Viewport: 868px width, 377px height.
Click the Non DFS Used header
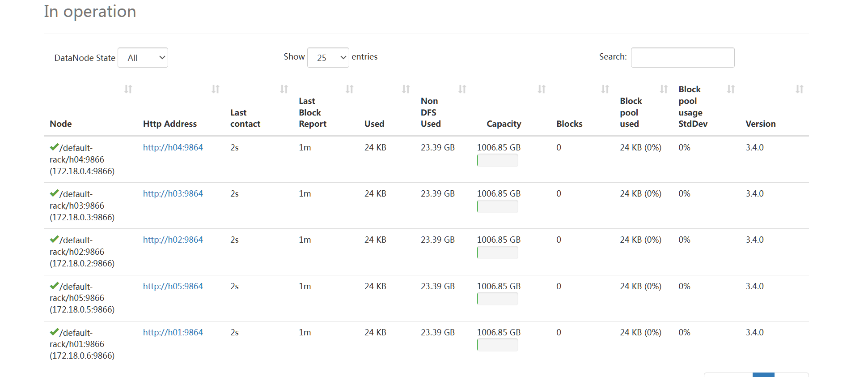431,112
